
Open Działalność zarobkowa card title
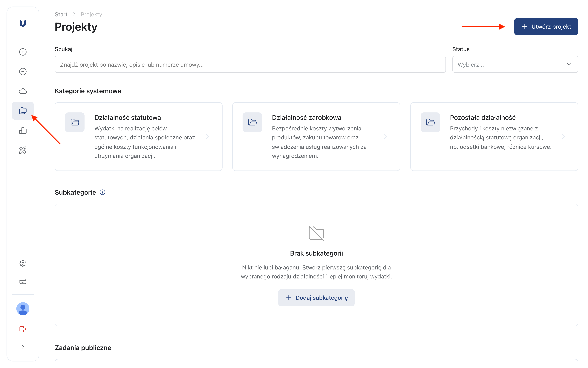[x=307, y=117]
